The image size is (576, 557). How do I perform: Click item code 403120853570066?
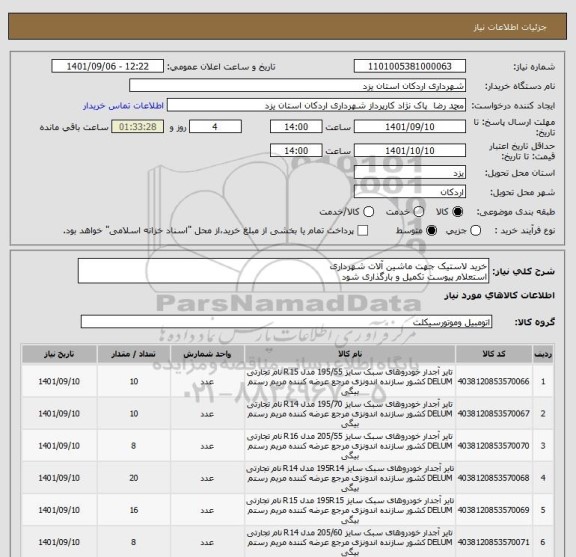tap(494, 382)
